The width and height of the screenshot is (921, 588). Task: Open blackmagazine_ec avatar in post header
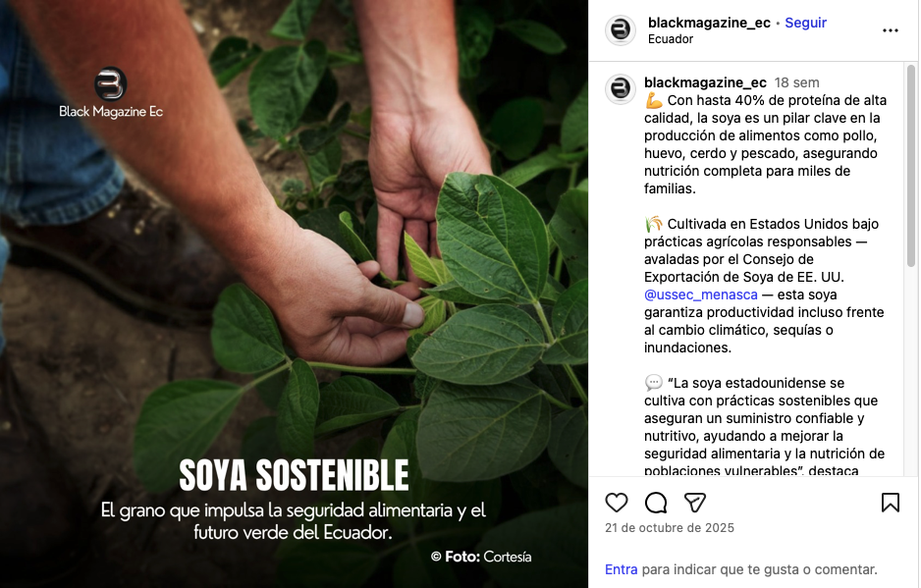pyautogui.click(x=621, y=30)
